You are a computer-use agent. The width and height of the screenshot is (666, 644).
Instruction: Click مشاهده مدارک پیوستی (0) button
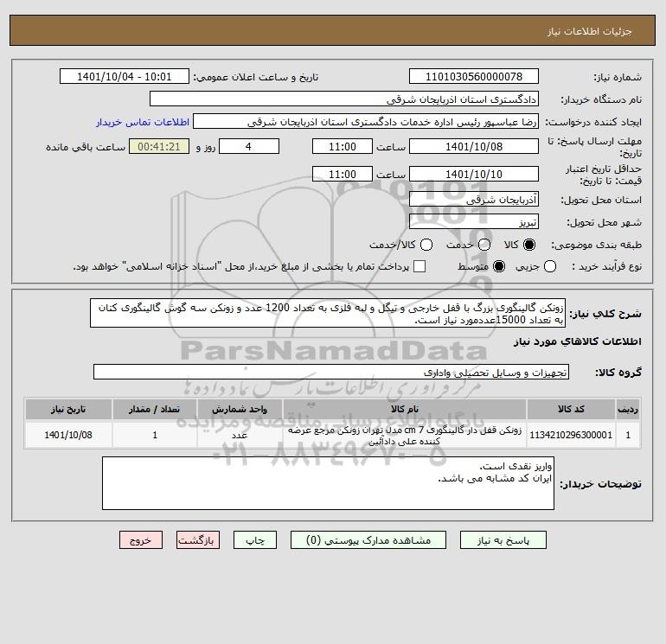click(368, 540)
